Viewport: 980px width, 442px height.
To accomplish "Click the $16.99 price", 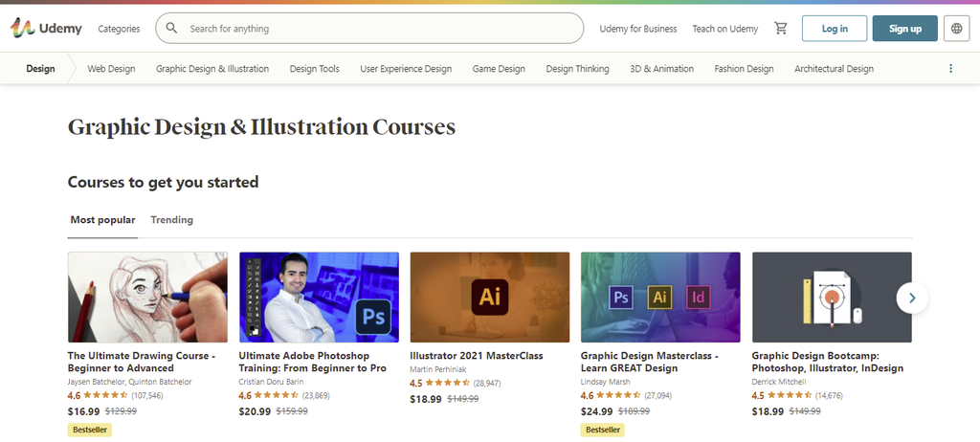I will tap(84, 411).
